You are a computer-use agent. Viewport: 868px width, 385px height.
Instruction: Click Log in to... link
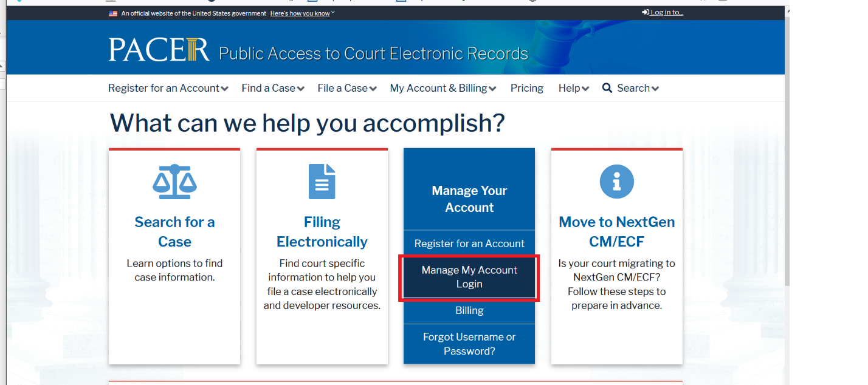pyautogui.click(x=663, y=13)
